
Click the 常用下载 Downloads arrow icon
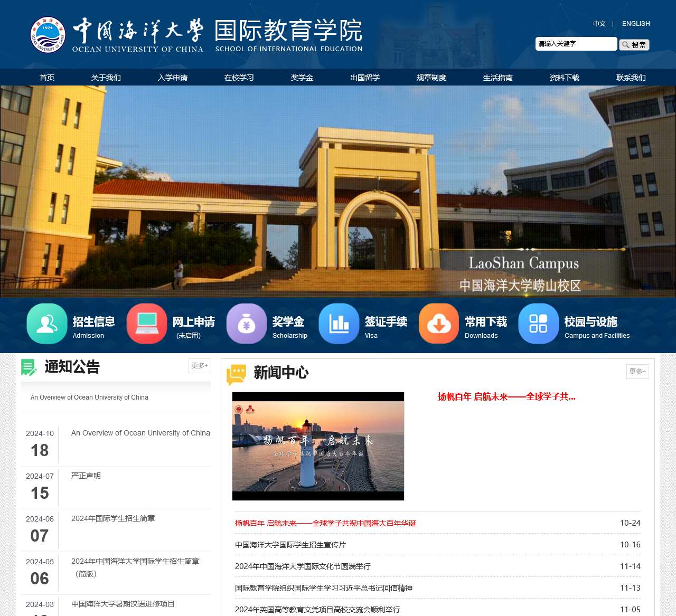pyautogui.click(x=438, y=324)
